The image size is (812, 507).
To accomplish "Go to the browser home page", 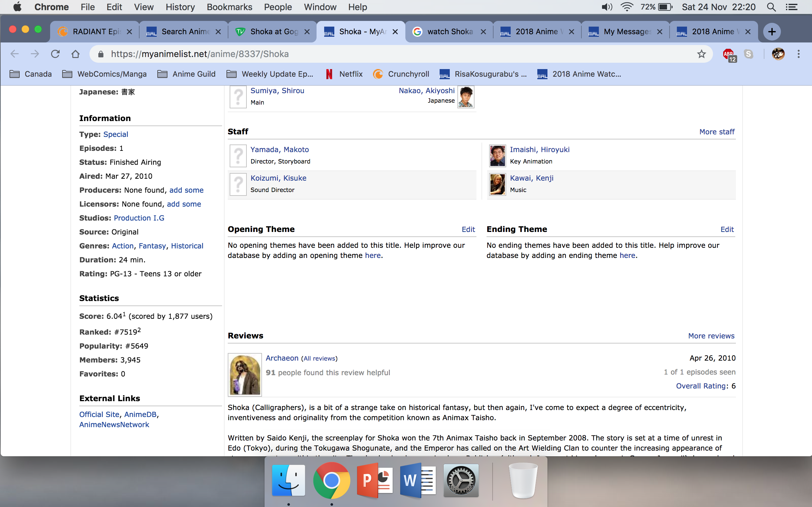I will (75, 54).
